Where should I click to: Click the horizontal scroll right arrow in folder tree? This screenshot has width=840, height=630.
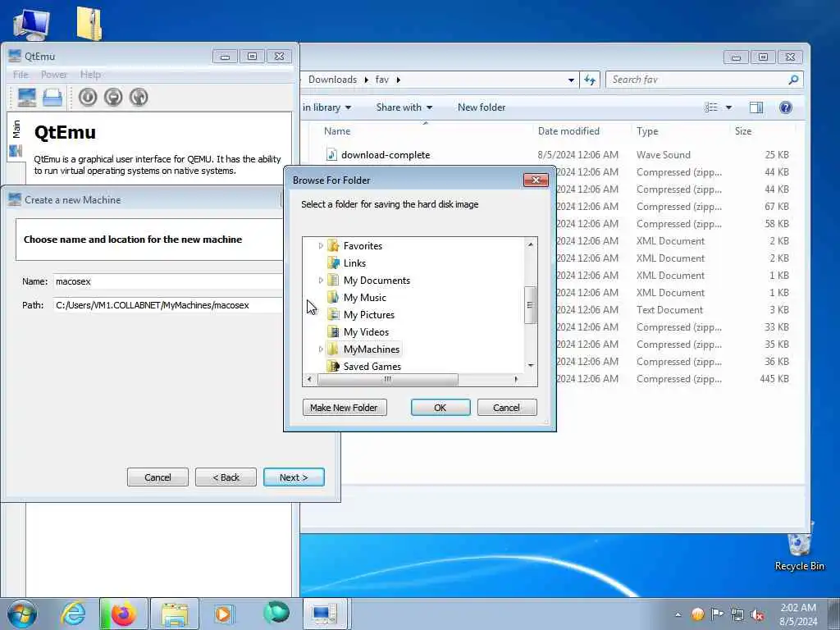click(x=516, y=379)
